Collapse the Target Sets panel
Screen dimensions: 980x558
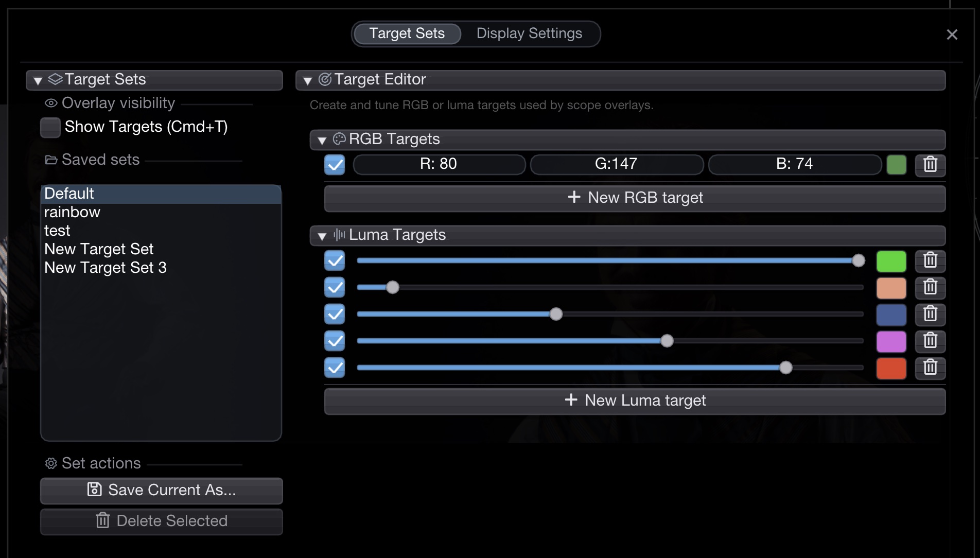38,80
